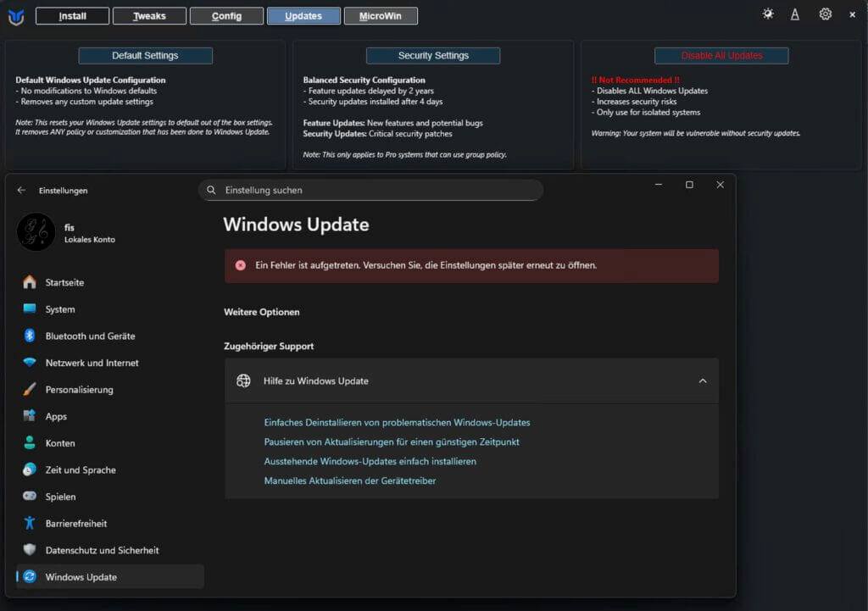Screen dimensions: 868x611
Task: Switch to the Config tab
Action: pyautogui.click(x=226, y=16)
